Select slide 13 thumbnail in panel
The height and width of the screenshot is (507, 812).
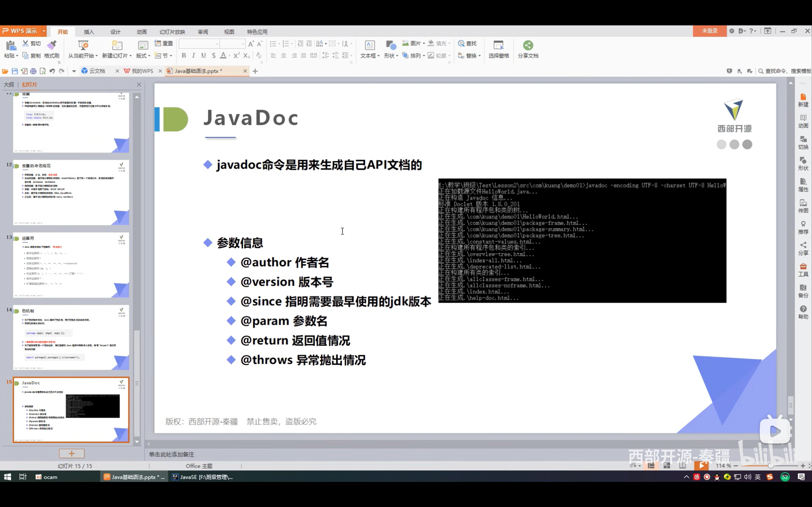(71, 265)
